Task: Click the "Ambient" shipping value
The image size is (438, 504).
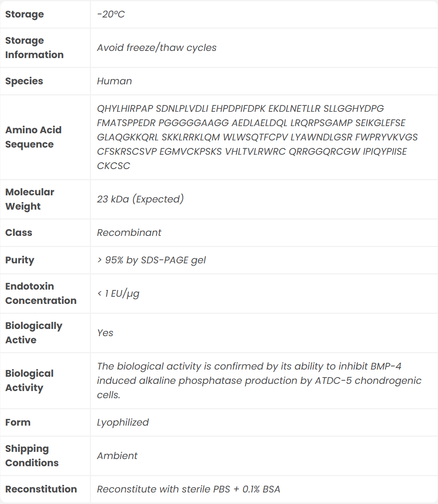Action: [117, 456]
